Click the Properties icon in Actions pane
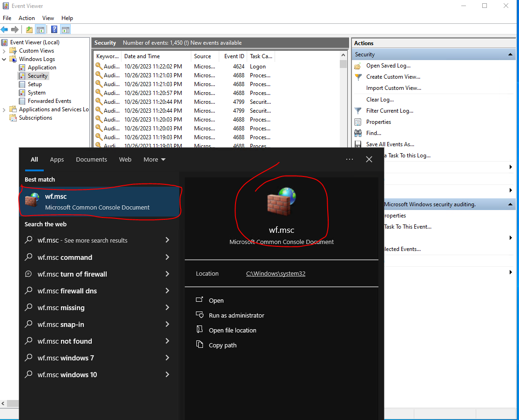Image resolution: width=519 pixels, height=420 pixels. [x=358, y=122]
